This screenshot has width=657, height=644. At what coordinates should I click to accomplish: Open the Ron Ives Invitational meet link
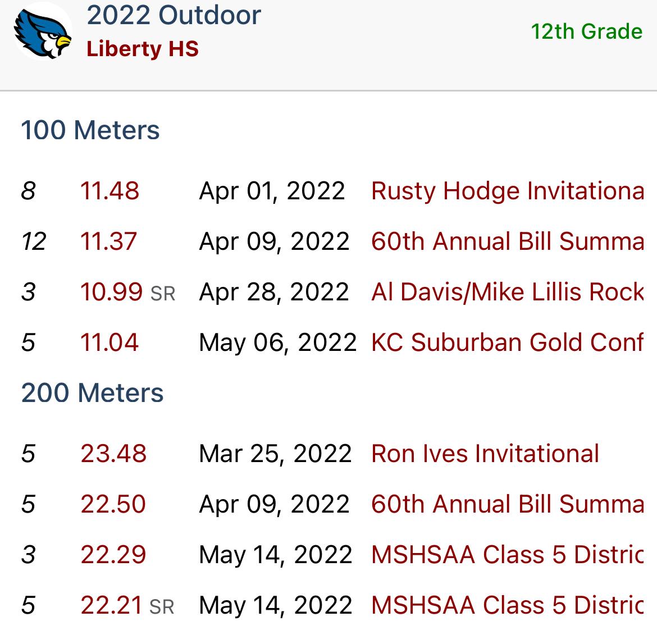click(485, 454)
